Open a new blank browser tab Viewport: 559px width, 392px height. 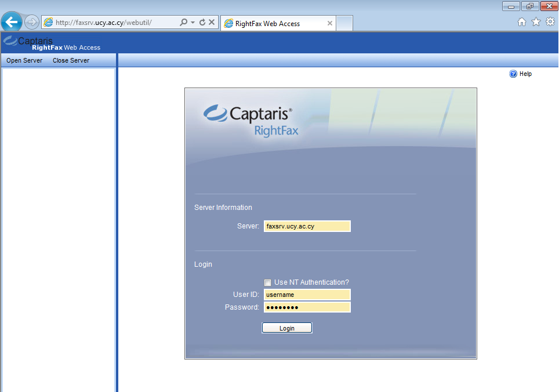coord(344,23)
